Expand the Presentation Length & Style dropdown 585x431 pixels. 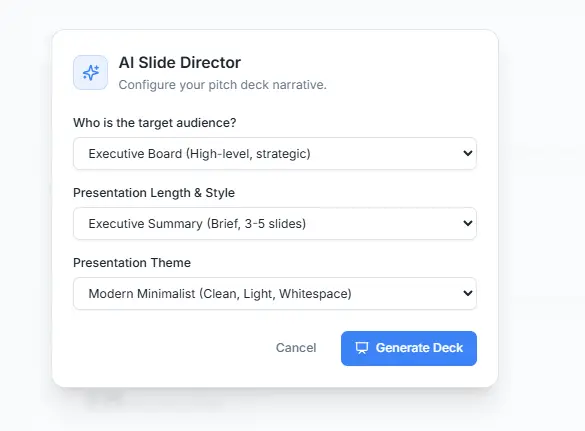(x=275, y=223)
